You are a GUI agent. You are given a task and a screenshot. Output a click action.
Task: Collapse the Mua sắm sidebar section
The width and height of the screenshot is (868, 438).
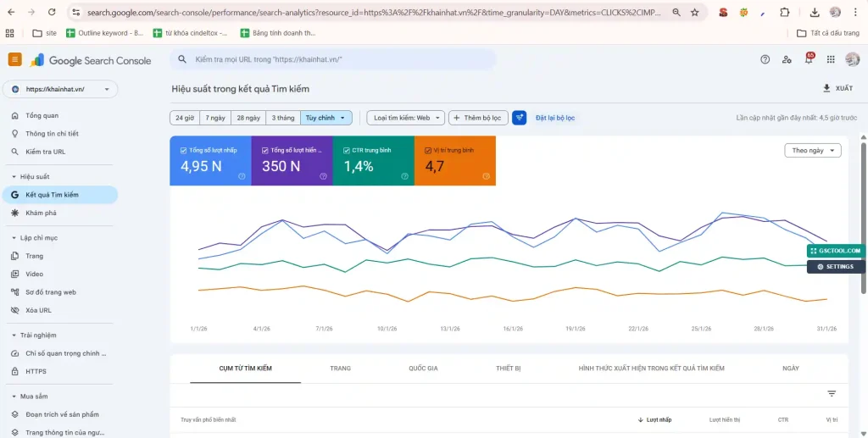pyautogui.click(x=14, y=396)
